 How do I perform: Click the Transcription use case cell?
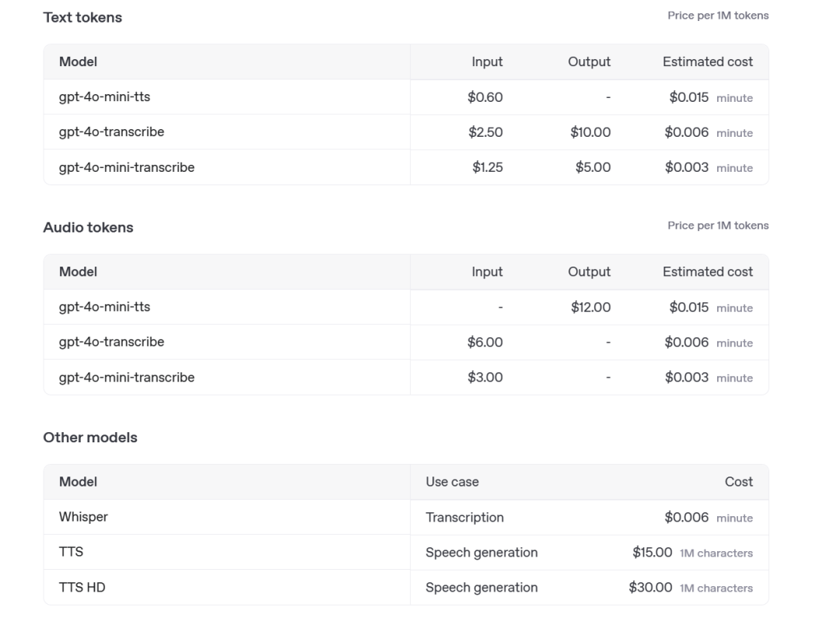464,518
